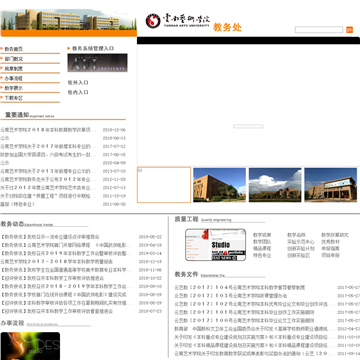Open the 创新实验区 link
This screenshot has width=360, height=360.
pyautogui.click(x=299, y=255)
